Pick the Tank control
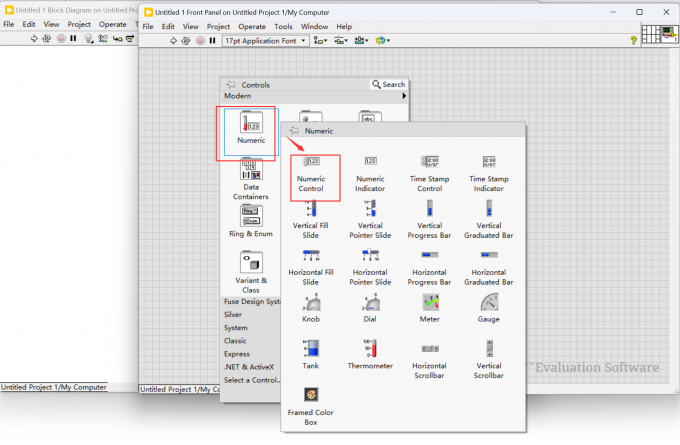680x445 pixels. click(x=311, y=355)
